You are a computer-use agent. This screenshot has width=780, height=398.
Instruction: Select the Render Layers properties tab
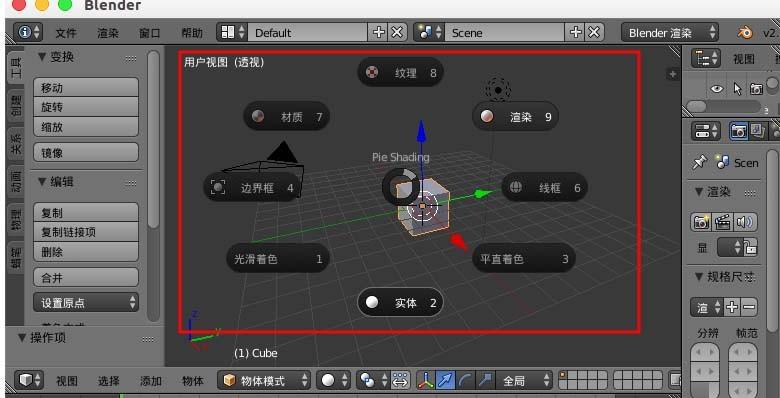[x=757, y=131]
